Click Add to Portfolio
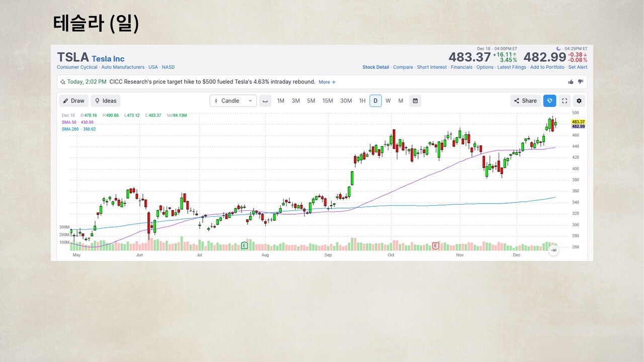 (x=547, y=67)
